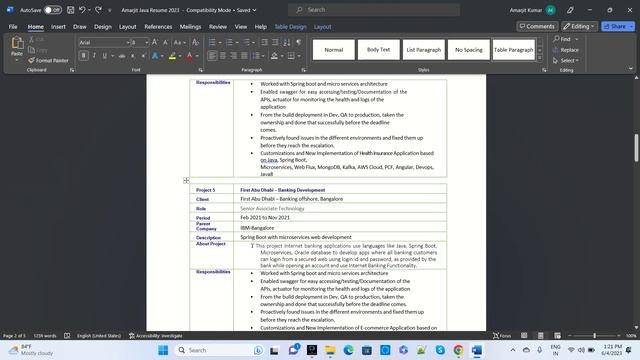The height and width of the screenshot is (360, 640).
Task: Open the Font dialog launcher
Action: (x=200, y=70)
